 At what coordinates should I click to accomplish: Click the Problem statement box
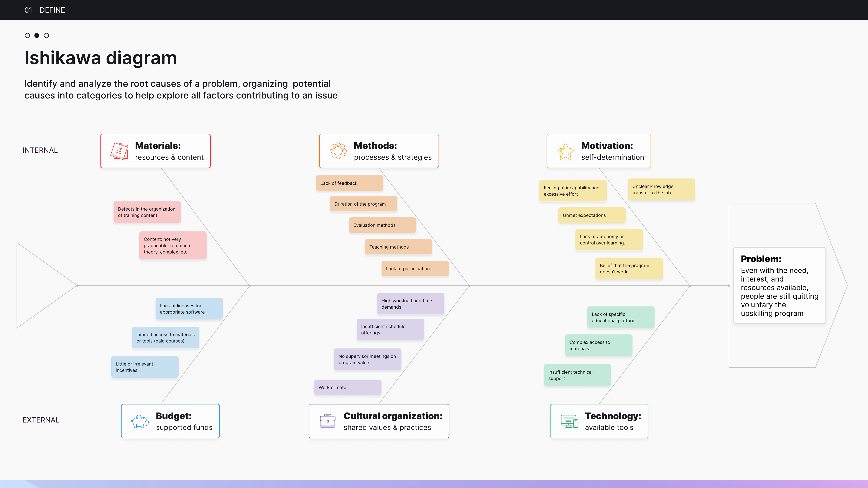click(x=779, y=286)
